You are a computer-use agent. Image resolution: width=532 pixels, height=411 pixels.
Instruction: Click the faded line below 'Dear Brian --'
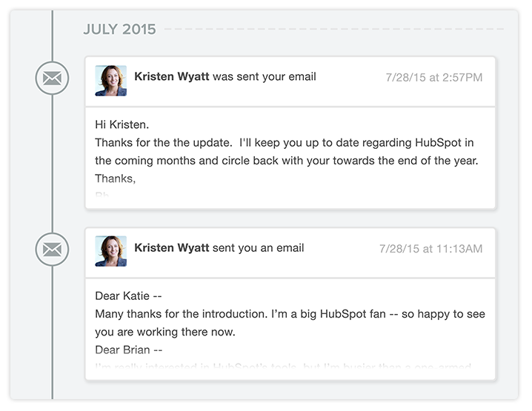click(x=283, y=367)
